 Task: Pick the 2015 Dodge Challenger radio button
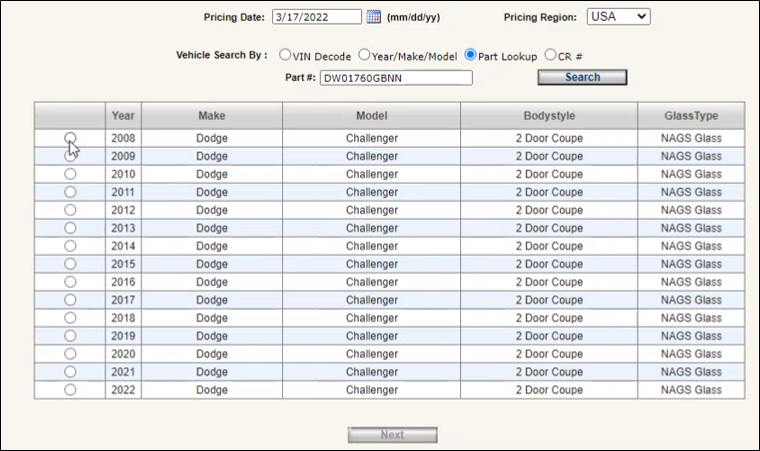(70, 264)
